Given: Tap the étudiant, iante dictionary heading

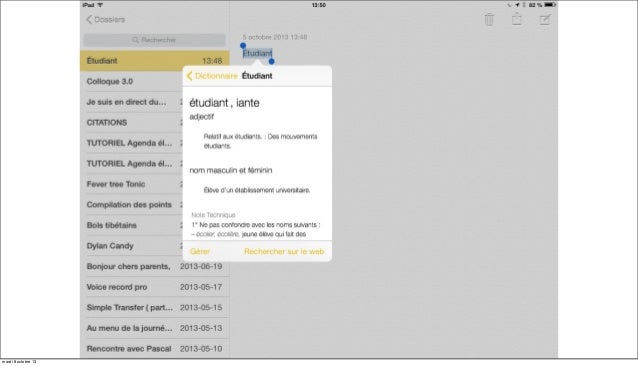Looking at the screenshot, I should click(224, 103).
